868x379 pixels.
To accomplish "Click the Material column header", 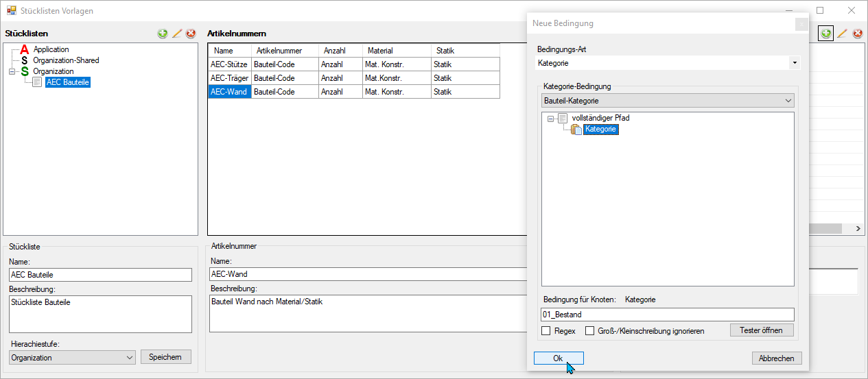I will pos(397,51).
